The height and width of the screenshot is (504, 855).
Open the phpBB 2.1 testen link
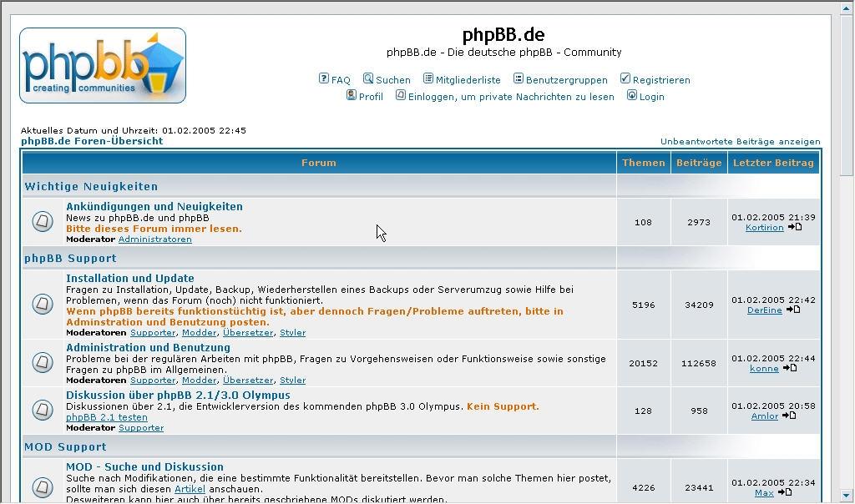(107, 417)
